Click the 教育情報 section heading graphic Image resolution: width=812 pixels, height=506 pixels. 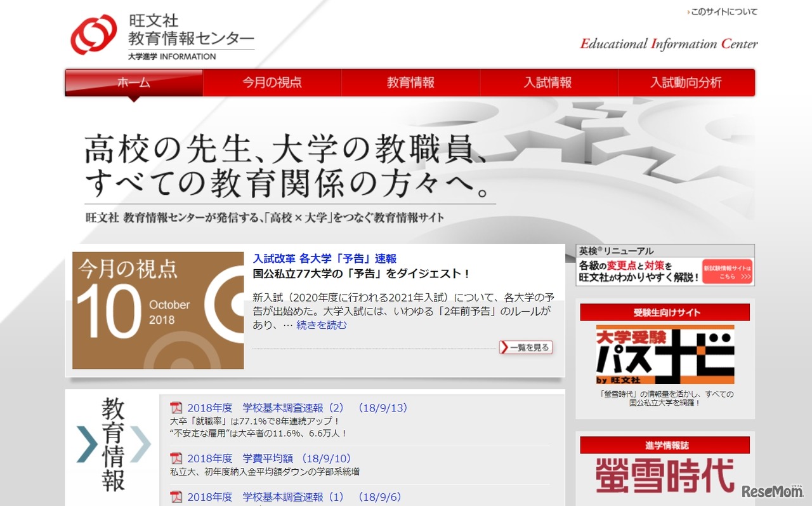114,444
